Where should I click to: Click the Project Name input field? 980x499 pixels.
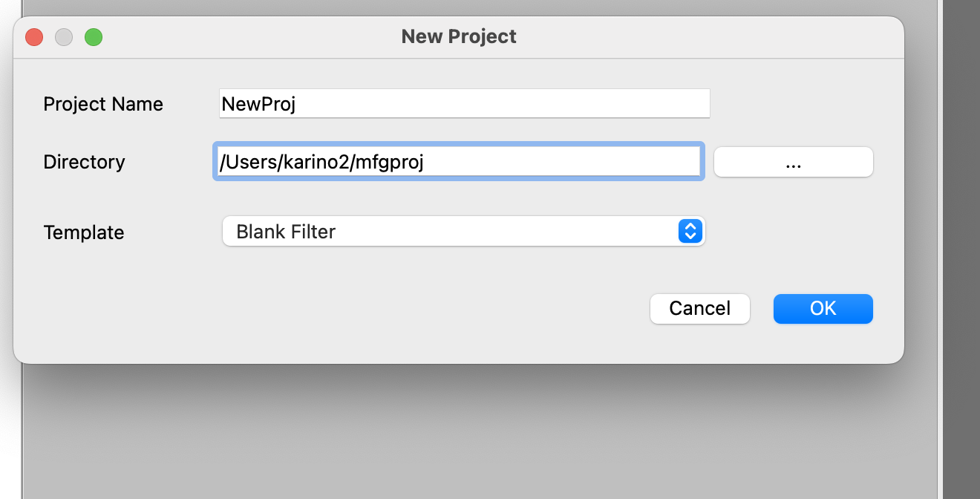click(x=464, y=103)
